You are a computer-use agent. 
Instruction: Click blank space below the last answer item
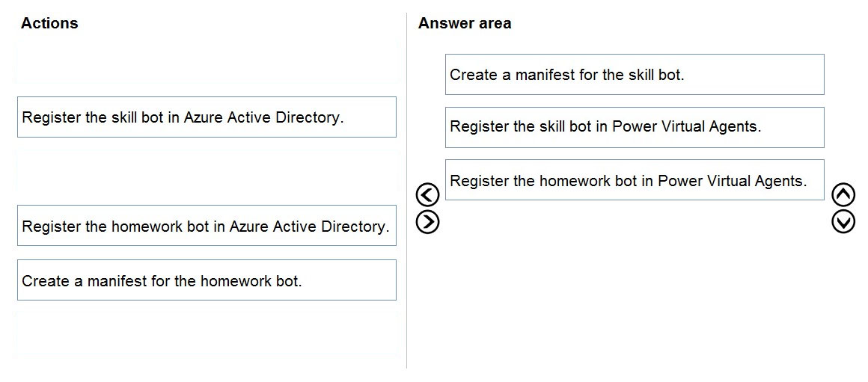pyautogui.click(x=635, y=277)
